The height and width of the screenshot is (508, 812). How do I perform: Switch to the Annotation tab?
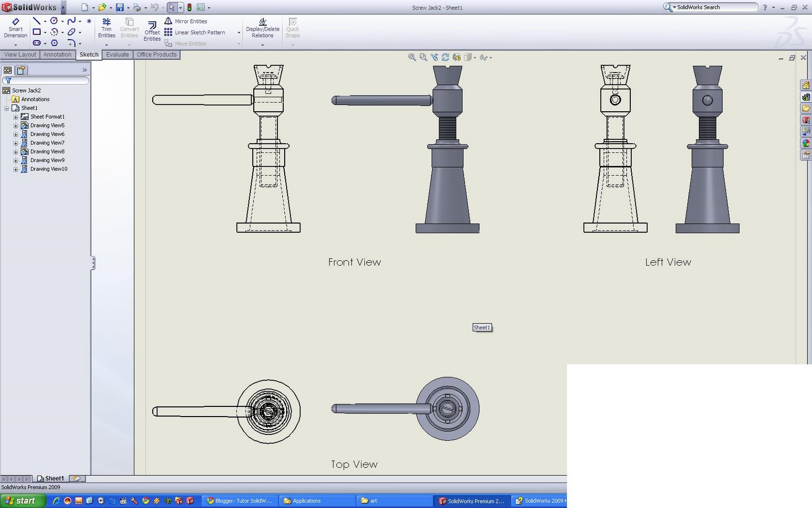coord(57,54)
